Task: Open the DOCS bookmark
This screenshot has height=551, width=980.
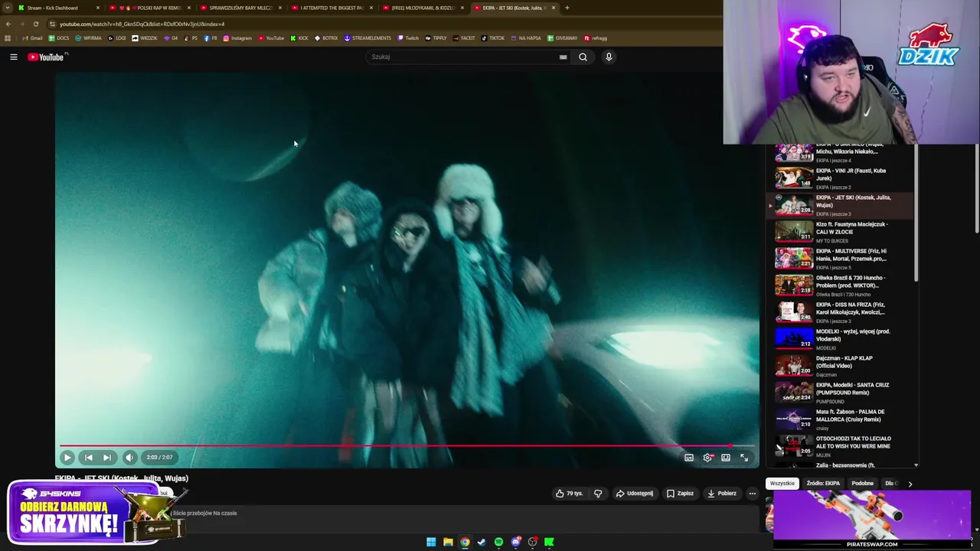Action: [59, 38]
